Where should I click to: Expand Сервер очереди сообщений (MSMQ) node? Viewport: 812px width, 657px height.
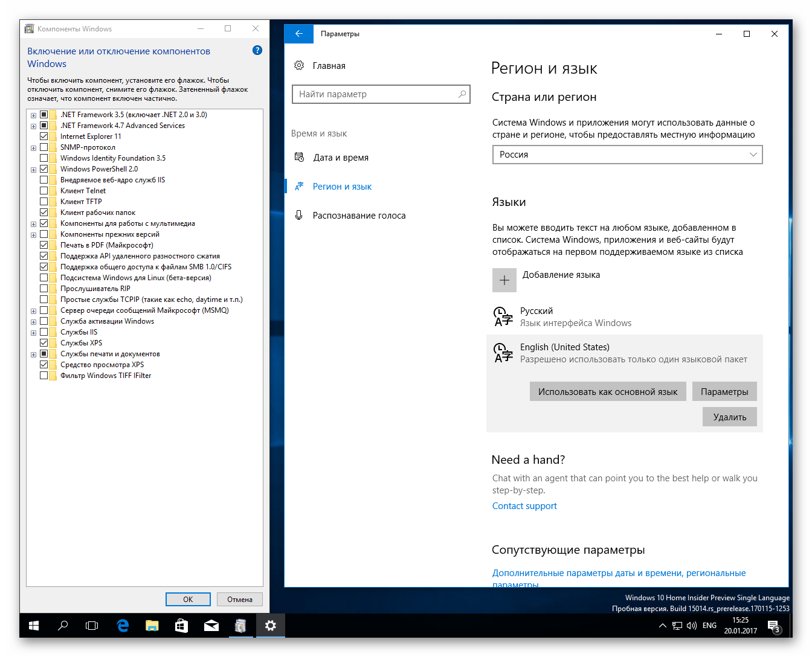click(x=34, y=311)
